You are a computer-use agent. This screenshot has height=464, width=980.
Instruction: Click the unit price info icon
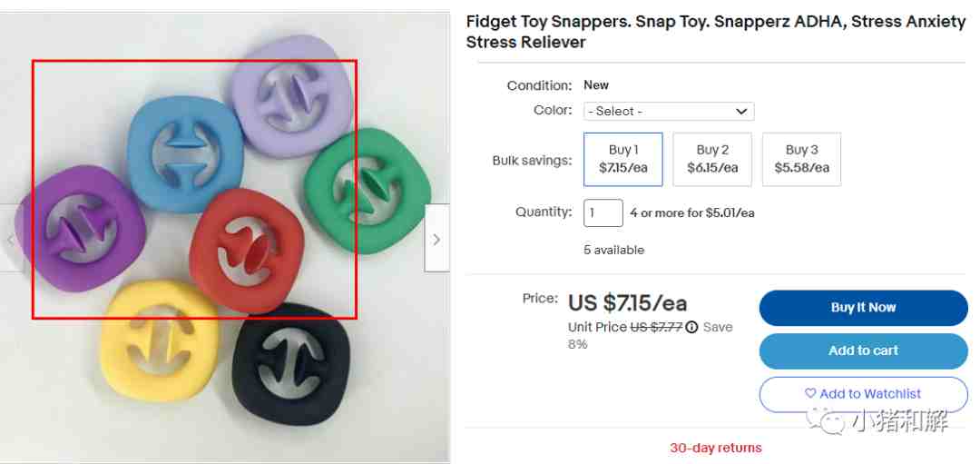tap(691, 327)
